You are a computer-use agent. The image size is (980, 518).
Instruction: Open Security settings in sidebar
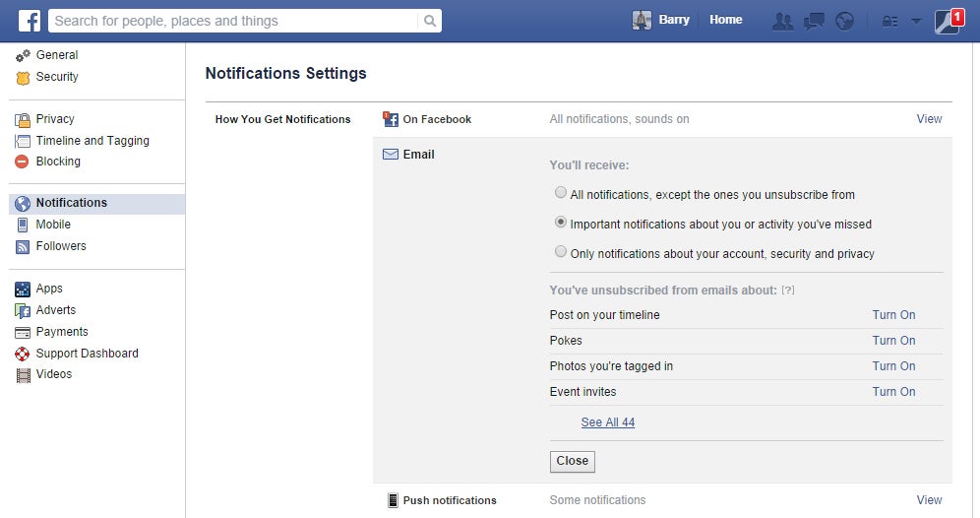click(57, 77)
